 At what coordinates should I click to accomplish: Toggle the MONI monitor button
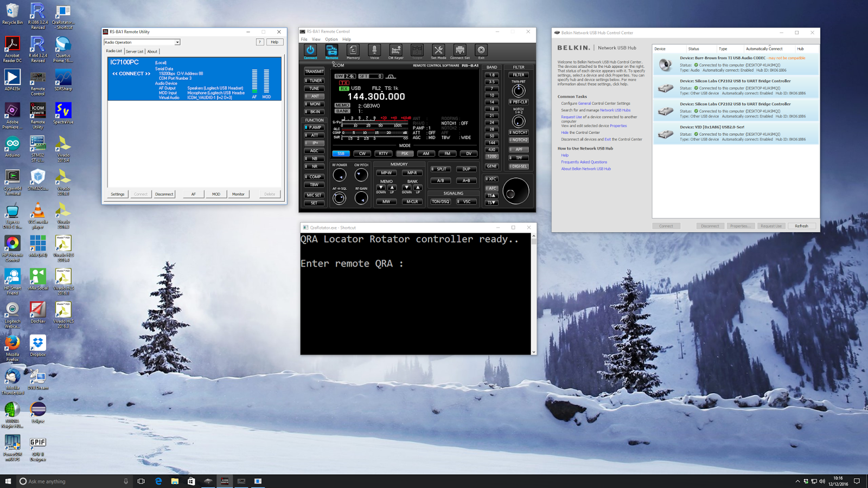[314, 104]
